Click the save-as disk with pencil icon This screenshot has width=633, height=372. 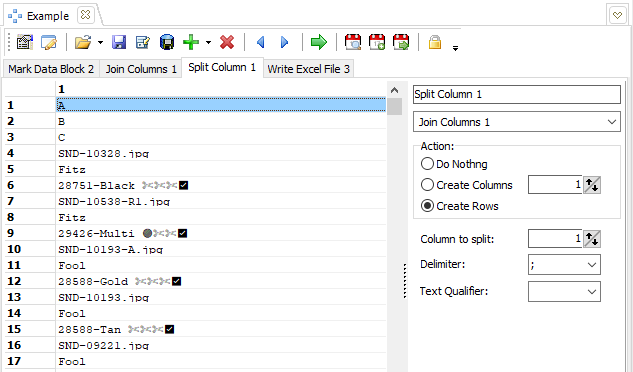pyautogui.click(x=143, y=42)
